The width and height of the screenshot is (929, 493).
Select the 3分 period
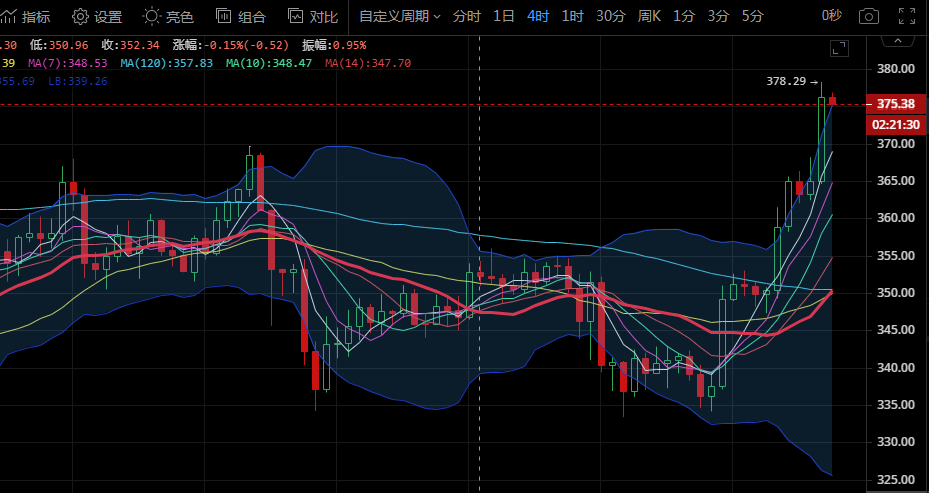pos(718,16)
